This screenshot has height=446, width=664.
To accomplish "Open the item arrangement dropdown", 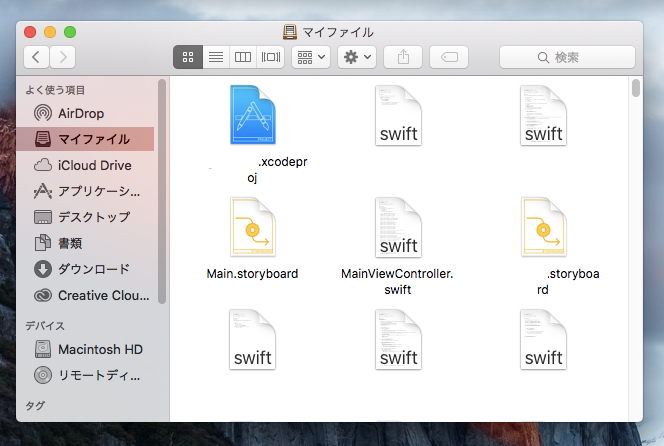I will [311, 57].
